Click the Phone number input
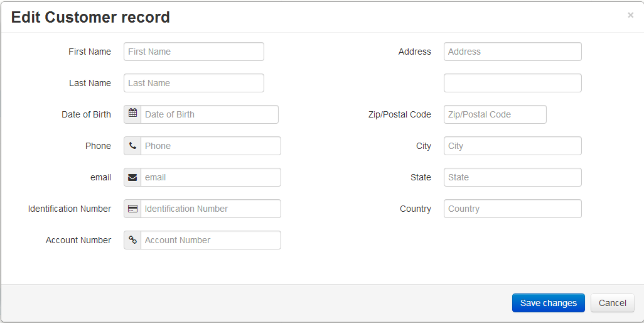 pos(211,146)
